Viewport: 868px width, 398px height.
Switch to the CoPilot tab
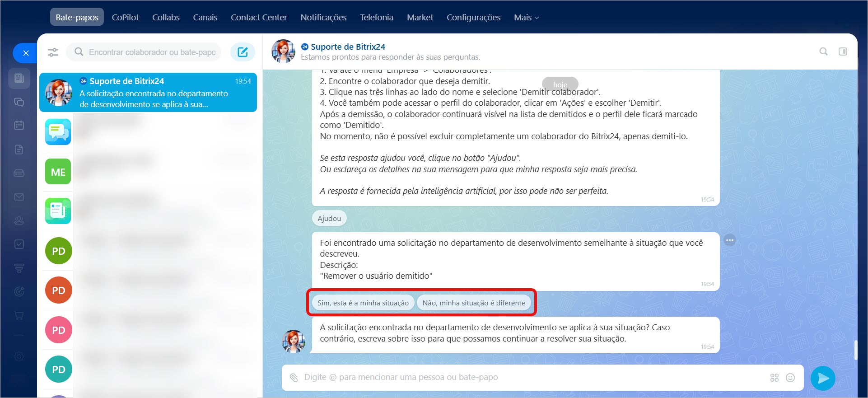pyautogui.click(x=125, y=18)
